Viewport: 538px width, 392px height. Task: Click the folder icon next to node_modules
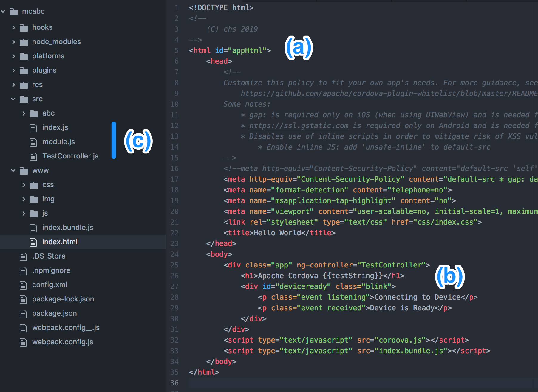pos(24,42)
